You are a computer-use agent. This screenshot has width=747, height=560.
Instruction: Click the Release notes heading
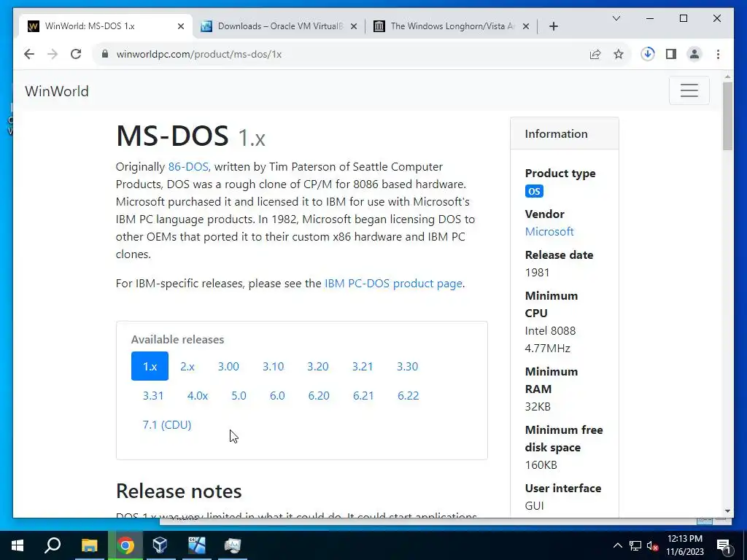[x=179, y=491]
